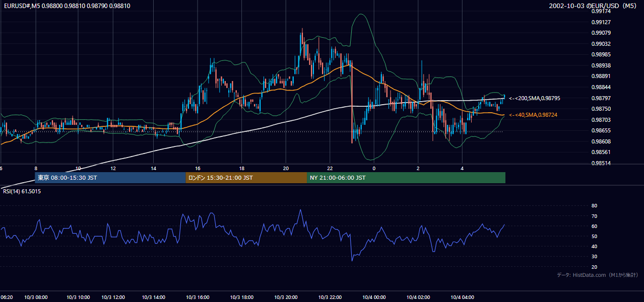Click hour tick 12 under the price chart
The image size is (644, 302).
113,168
